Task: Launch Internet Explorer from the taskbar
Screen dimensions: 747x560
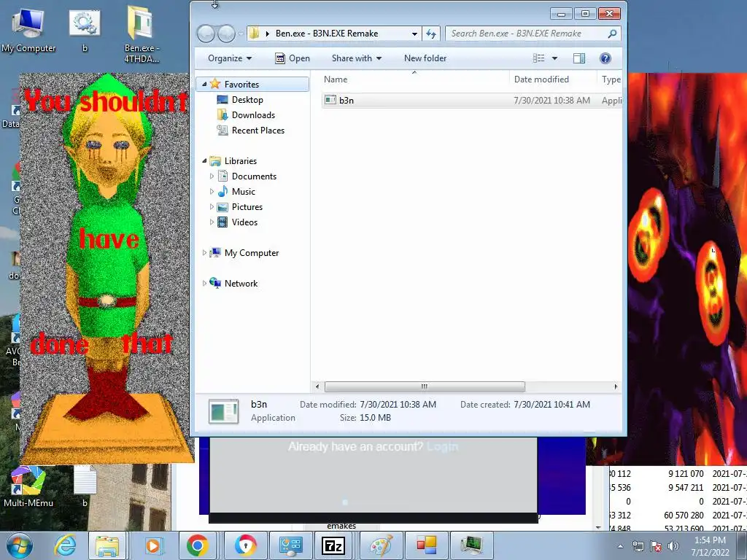Action: tap(65, 545)
